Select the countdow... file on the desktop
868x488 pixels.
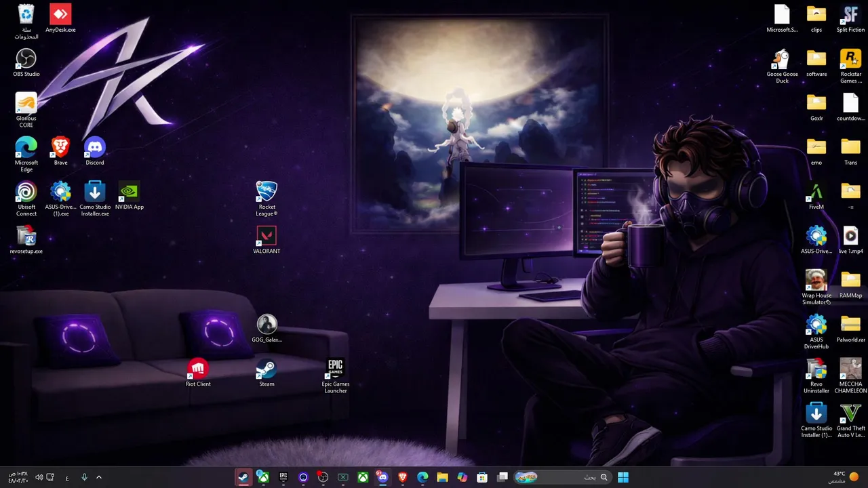click(850, 107)
